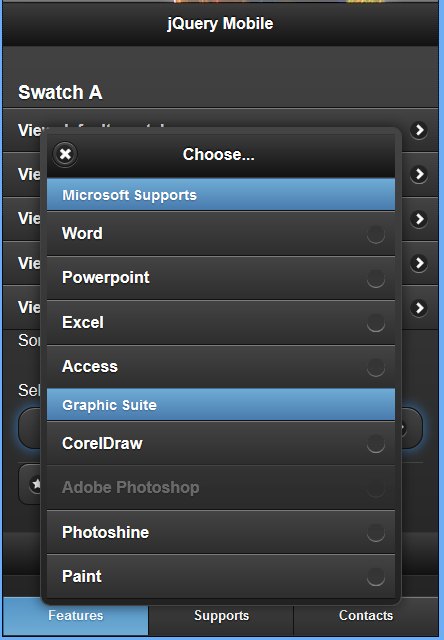
Task: Switch to the Supports tab
Action: (x=221, y=616)
